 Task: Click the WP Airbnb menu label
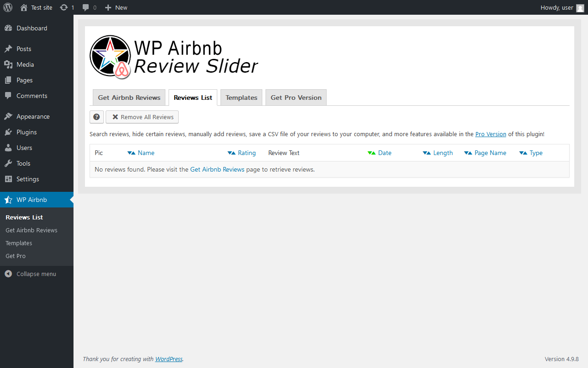pos(32,200)
